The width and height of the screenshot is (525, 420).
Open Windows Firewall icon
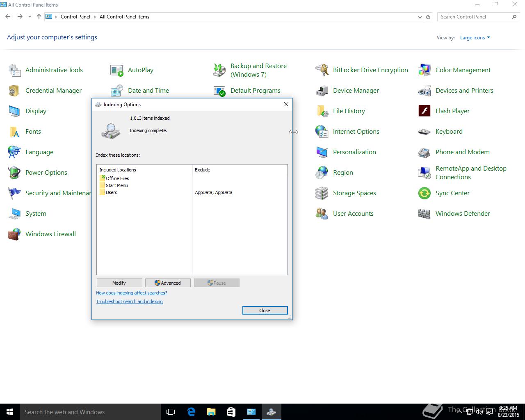[x=14, y=234]
